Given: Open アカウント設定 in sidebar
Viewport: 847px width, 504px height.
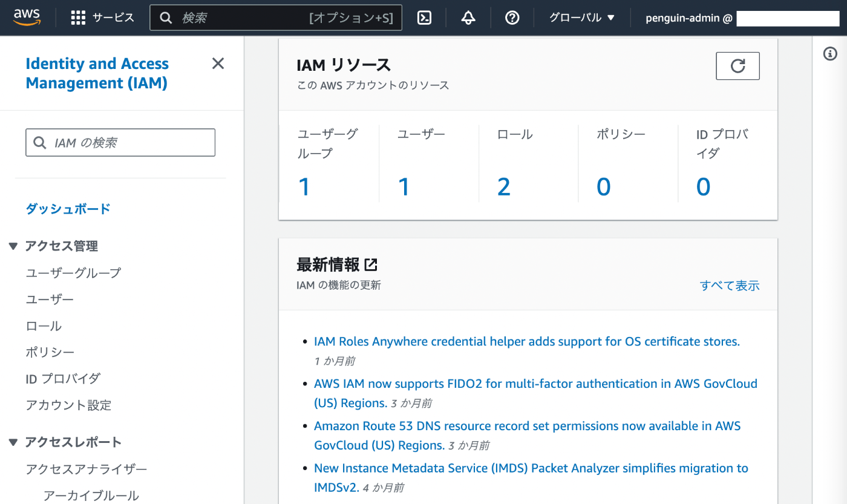Looking at the screenshot, I should [x=68, y=405].
